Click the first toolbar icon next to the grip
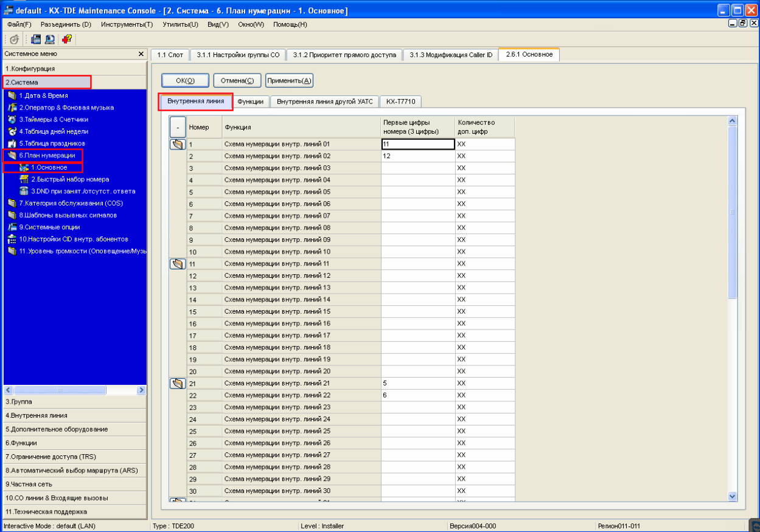760x532 pixels. pos(14,39)
